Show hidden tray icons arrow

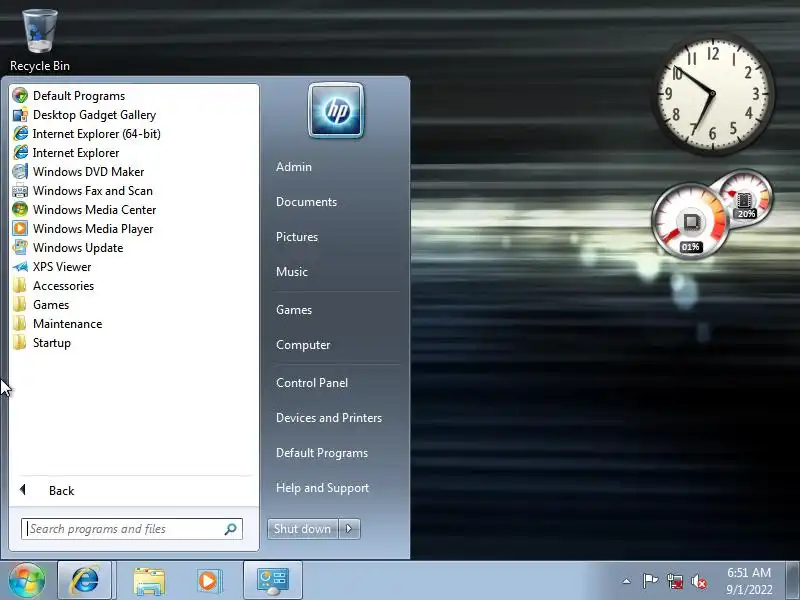pyautogui.click(x=627, y=581)
